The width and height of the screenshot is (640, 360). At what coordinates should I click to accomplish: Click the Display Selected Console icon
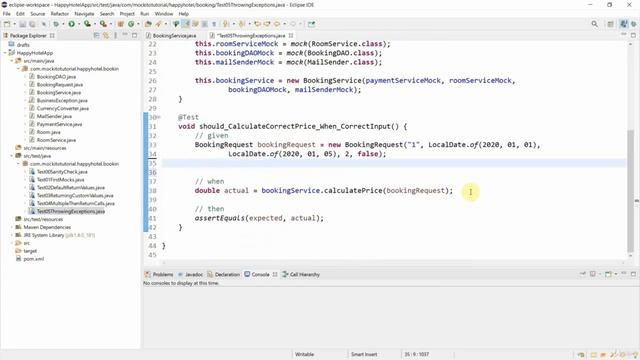593,274
